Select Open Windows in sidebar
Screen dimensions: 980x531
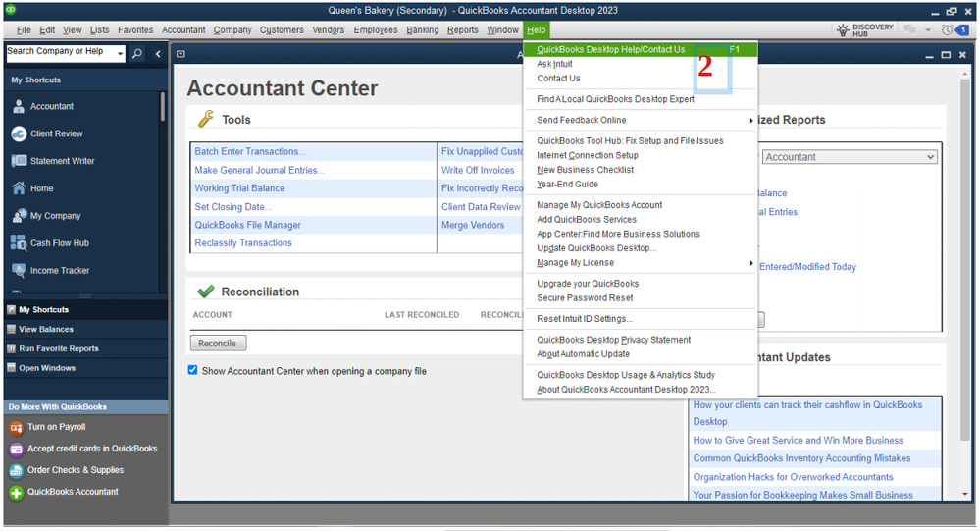click(85, 368)
